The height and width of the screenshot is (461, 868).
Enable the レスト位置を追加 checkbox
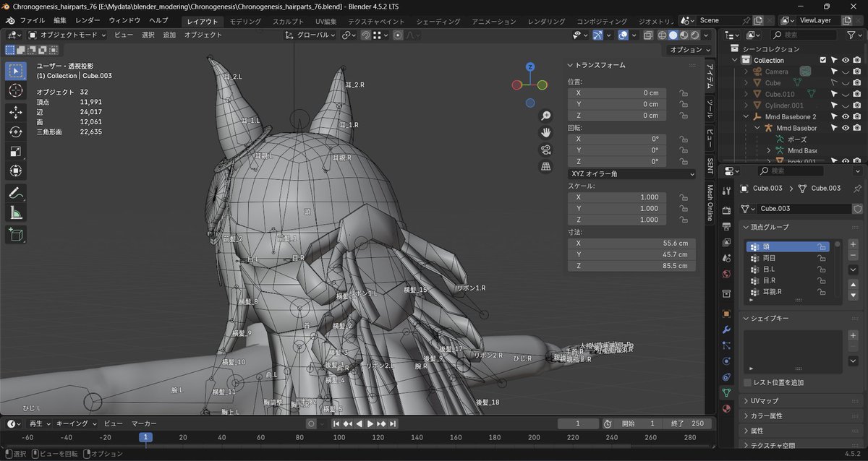point(748,382)
